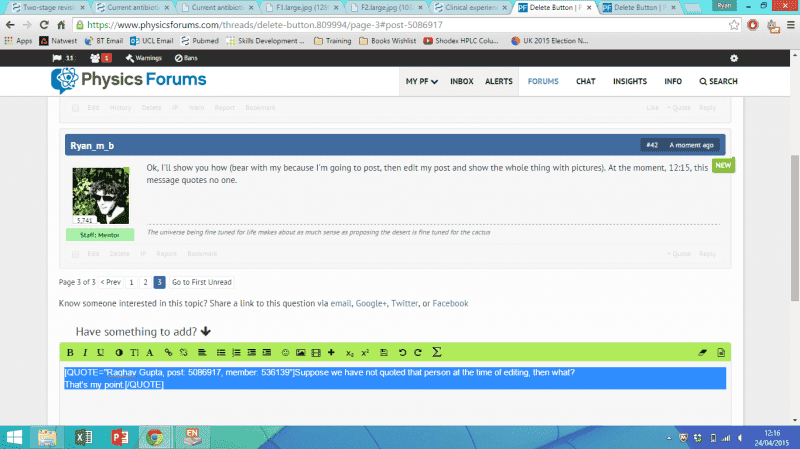The height and width of the screenshot is (449, 800).
Task: Open the INFO menu
Action: pyautogui.click(x=673, y=81)
